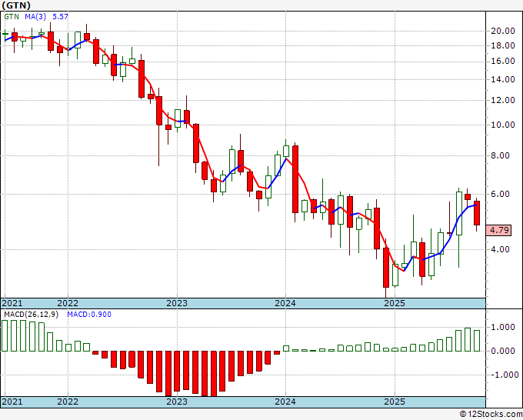The image size is (523, 420).
Task: Click the -1.000 MACD axis label
Action: pos(505,375)
